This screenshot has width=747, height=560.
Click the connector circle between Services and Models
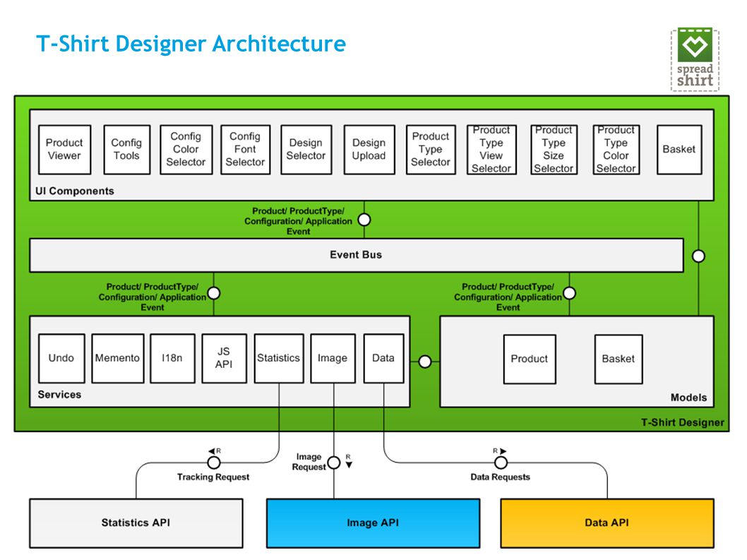[425, 362]
